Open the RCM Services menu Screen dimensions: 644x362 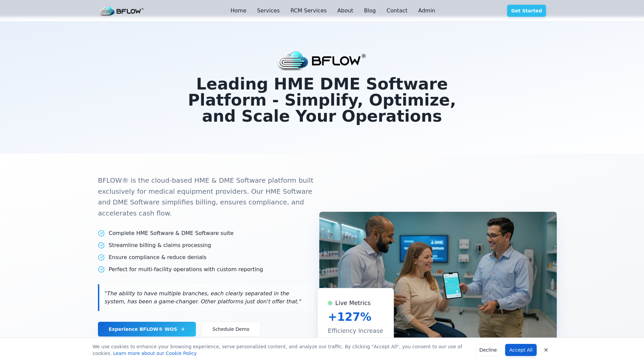pyautogui.click(x=308, y=10)
